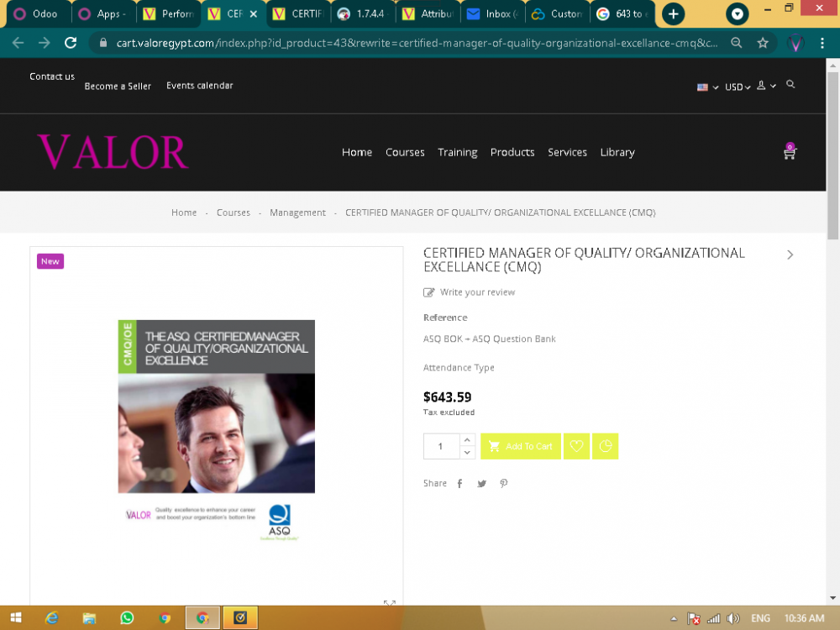
Task: Open the site search
Action: pos(791,85)
